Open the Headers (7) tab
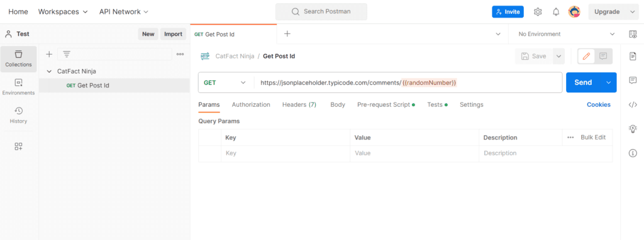The width and height of the screenshot is (644, 240). (299, 105)
